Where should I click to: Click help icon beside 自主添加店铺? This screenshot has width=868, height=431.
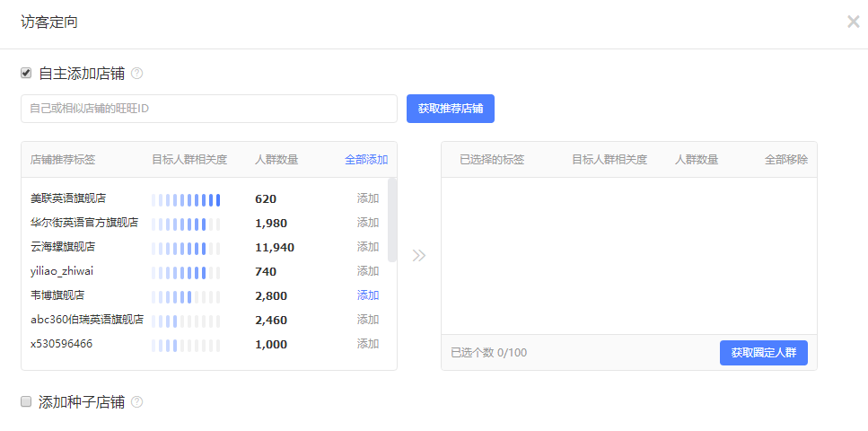(137, 74)
